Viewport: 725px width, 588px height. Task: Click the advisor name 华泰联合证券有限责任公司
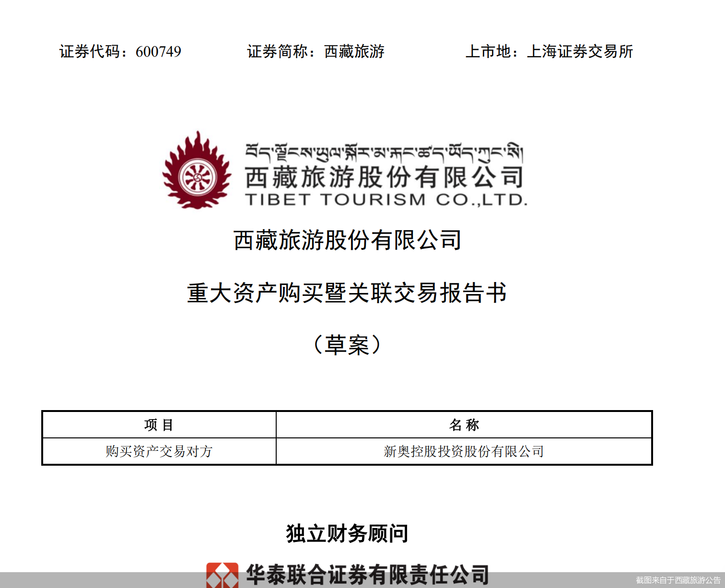click(367, 575)
